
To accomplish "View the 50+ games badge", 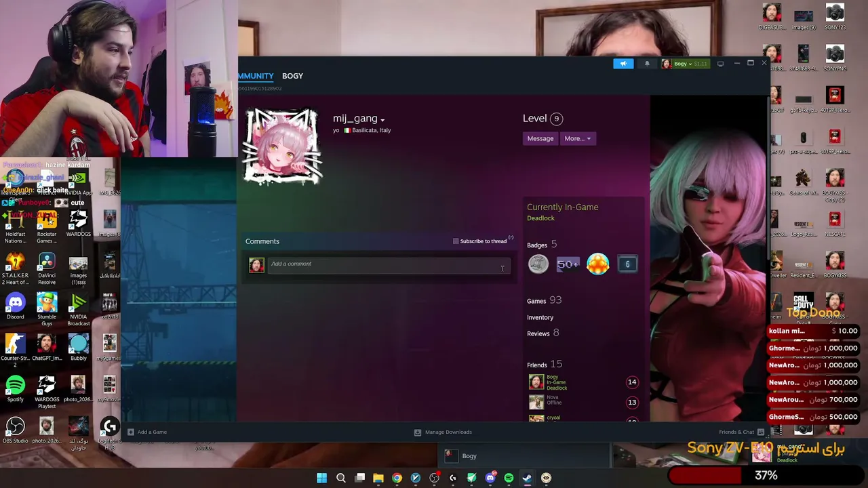I will click(568, 264).
